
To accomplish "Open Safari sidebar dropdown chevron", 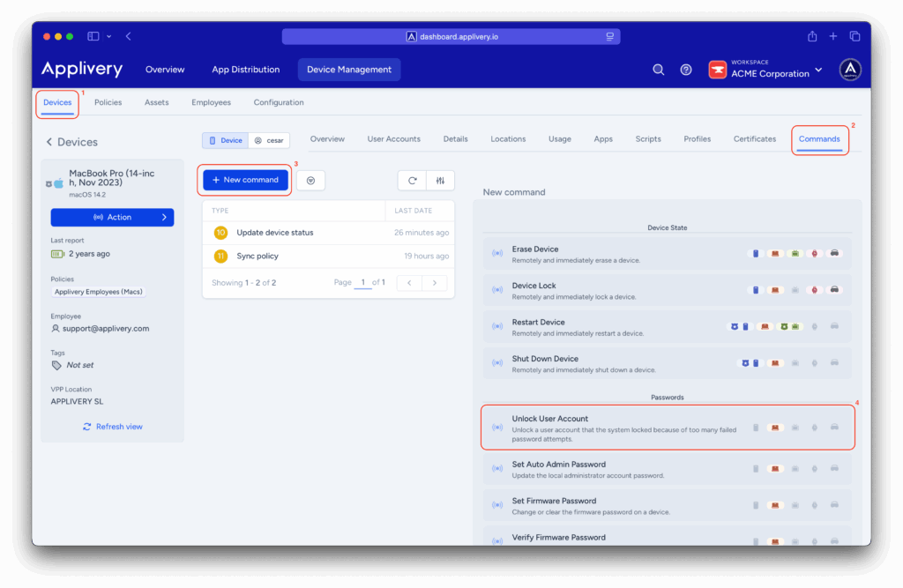I will point(109,36).
